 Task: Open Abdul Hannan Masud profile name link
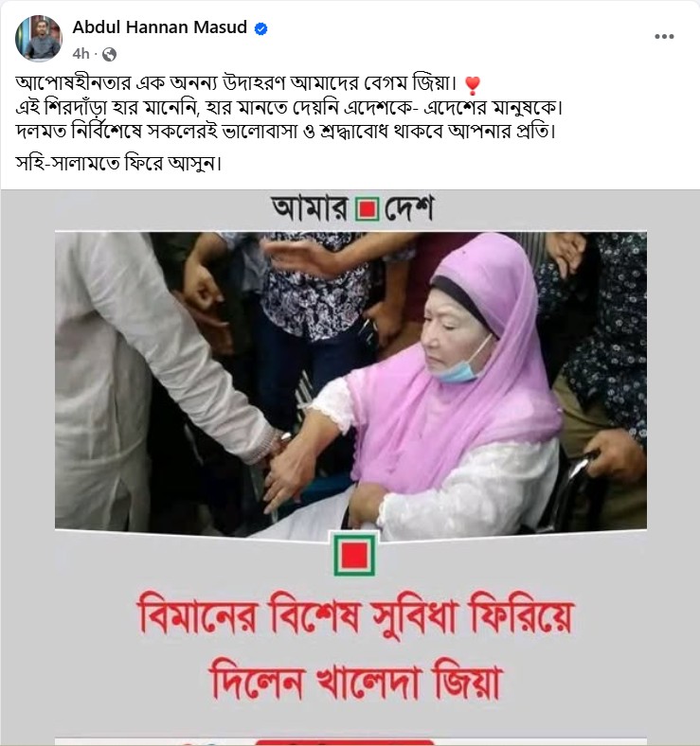[x=159, y=27]
